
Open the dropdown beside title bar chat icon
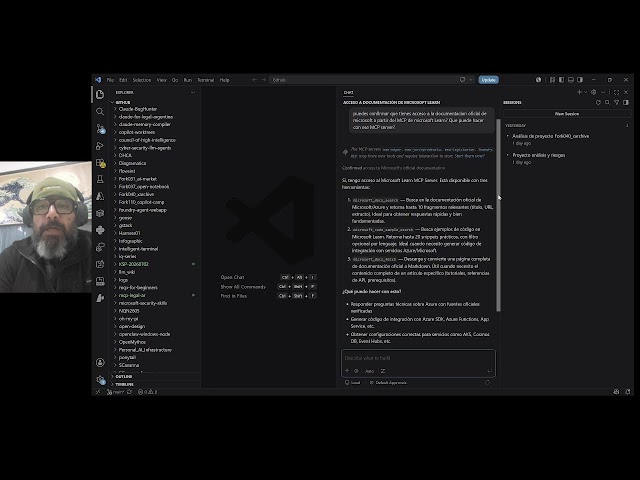(x=471, y=80)
